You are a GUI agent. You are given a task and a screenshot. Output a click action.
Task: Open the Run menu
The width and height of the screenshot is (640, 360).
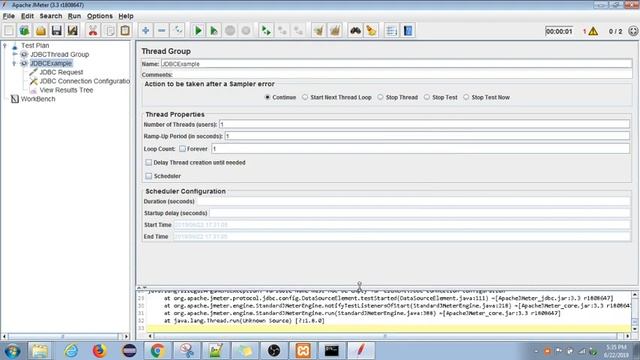coord(74,16)
